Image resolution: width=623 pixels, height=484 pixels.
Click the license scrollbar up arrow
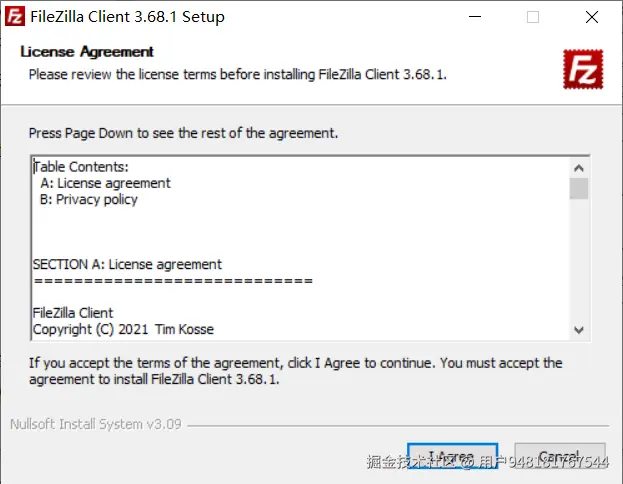[579, 167]
